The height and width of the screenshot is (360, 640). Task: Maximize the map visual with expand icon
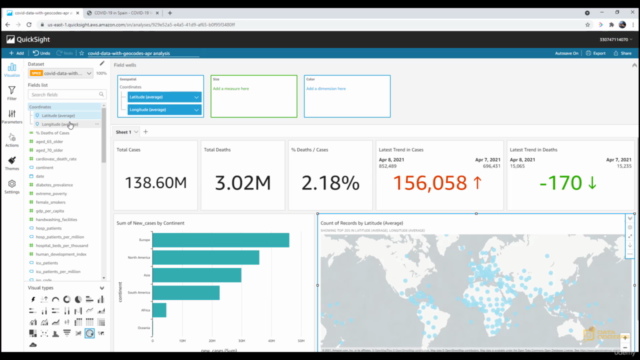coord(630,236)
